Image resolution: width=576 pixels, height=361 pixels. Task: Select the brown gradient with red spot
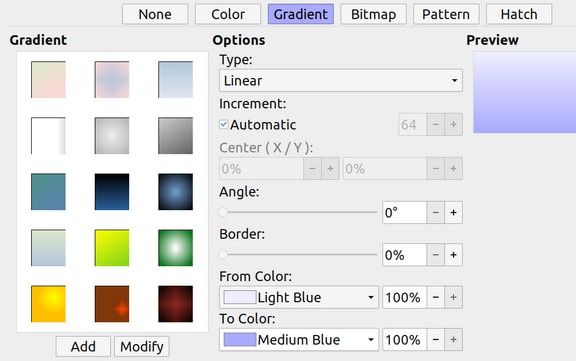112,304
